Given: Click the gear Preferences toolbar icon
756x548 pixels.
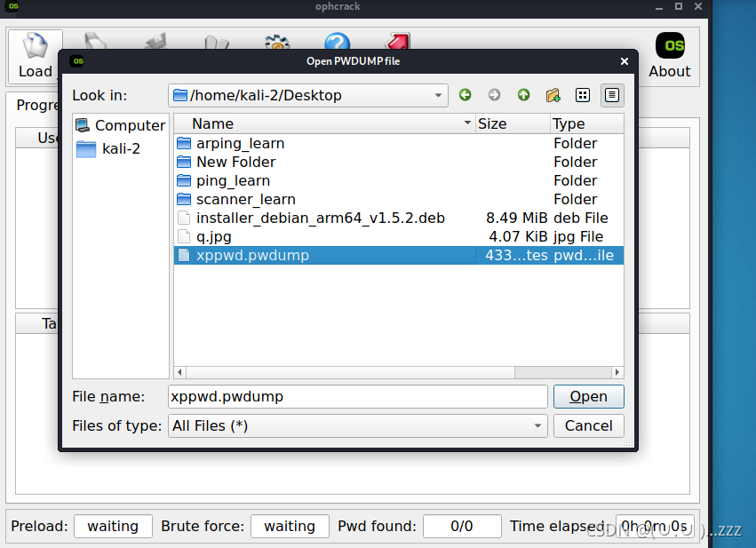Looking at the screenshot, I should click(277, 42).
